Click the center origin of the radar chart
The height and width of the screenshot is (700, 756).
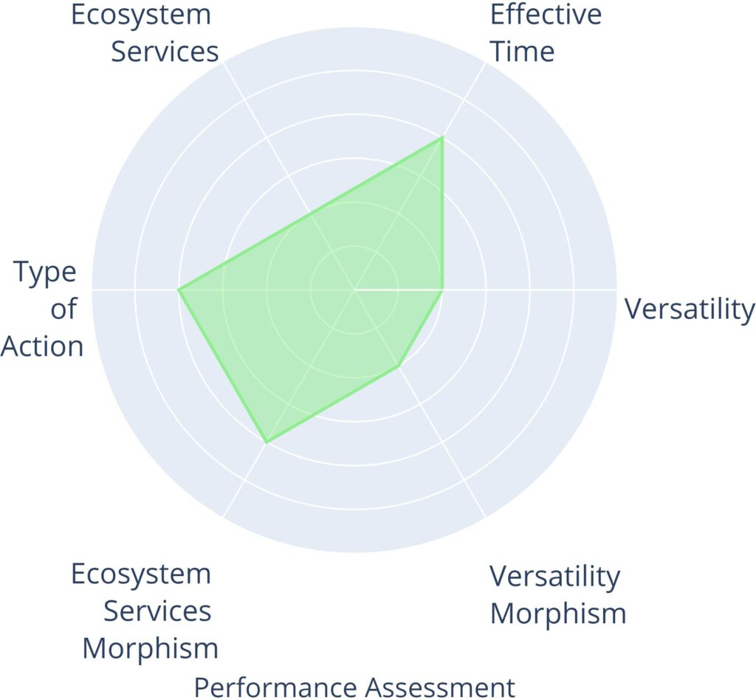[354, 289]
